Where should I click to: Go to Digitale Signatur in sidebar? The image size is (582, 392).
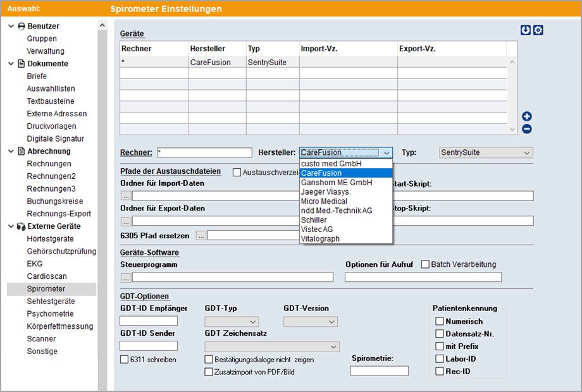pyautogui.click(x=55, y=138)
